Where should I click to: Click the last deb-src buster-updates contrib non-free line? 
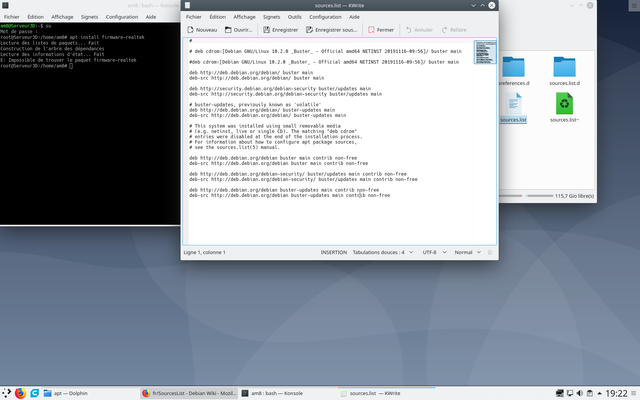pyautogui.click(x=289, y=196)
